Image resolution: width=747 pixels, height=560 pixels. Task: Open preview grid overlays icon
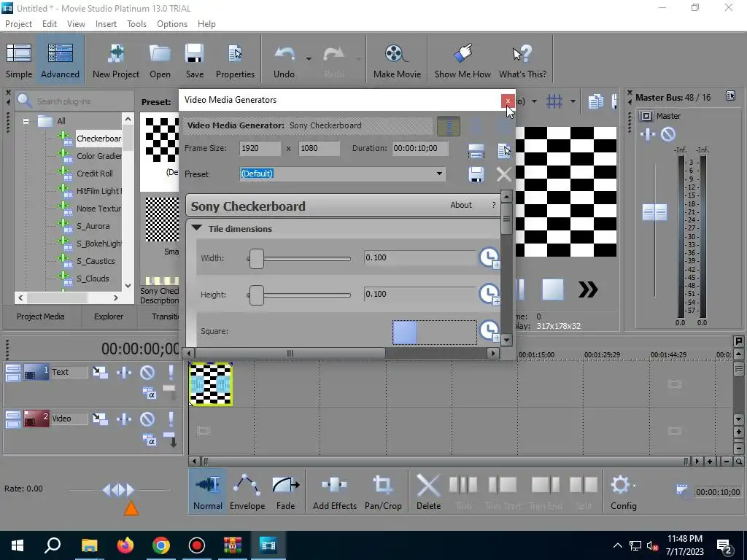tap(554, 101)
